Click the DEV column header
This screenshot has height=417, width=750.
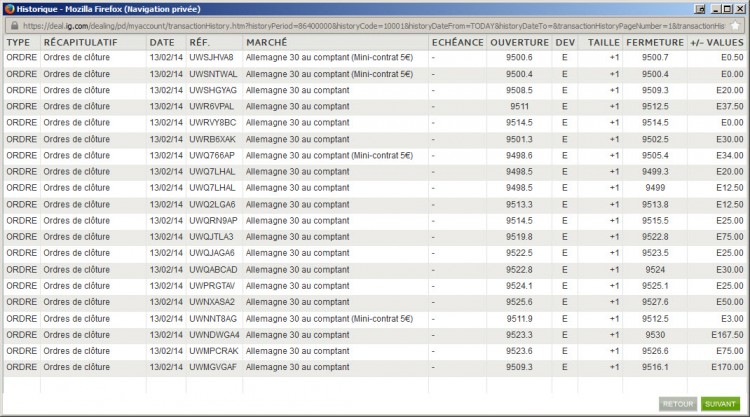point(565,43)
